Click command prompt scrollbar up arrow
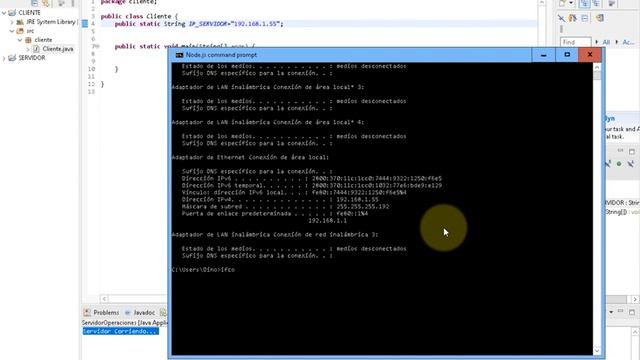 [x=597, y=67]
